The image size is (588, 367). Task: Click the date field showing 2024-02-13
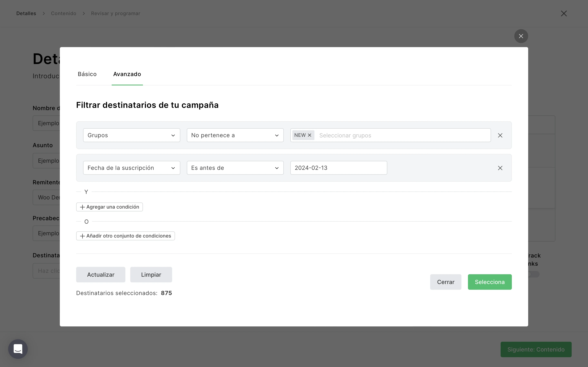(339, 168)
